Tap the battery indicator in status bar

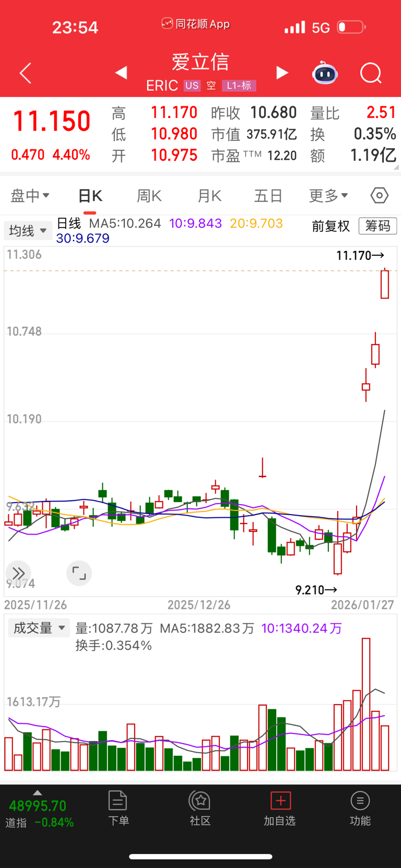tap(351, 27)
